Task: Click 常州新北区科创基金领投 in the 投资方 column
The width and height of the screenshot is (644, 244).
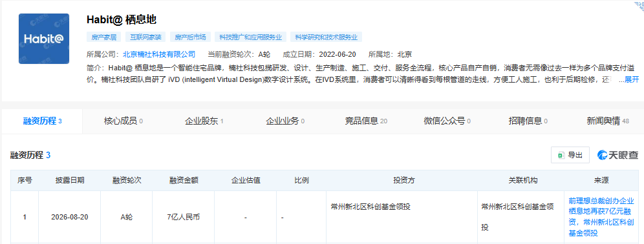Action: [370, 207]
